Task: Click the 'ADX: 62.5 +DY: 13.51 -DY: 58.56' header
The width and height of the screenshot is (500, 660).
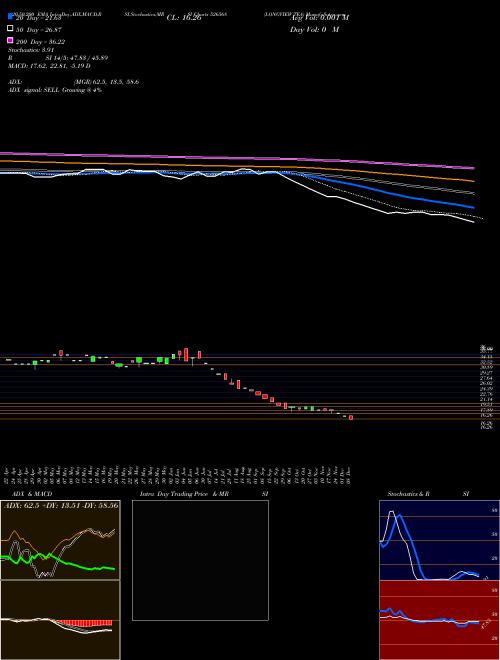Action: 61,505
